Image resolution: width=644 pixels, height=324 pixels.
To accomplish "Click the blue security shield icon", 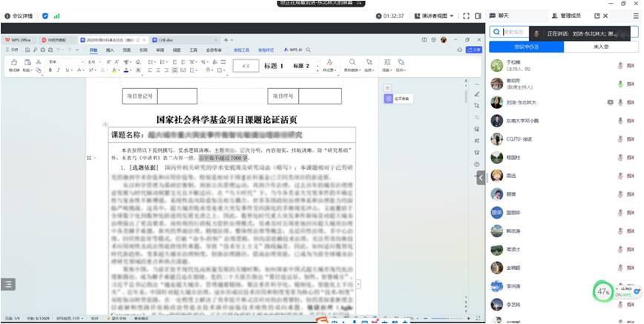I will (x=45, y=16).
